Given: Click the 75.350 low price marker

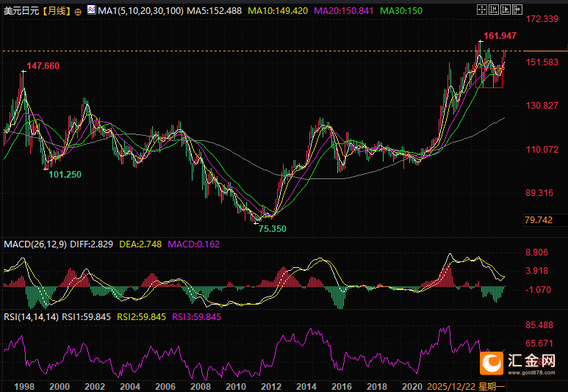Looking at the screenshot, I should point(273,229).
